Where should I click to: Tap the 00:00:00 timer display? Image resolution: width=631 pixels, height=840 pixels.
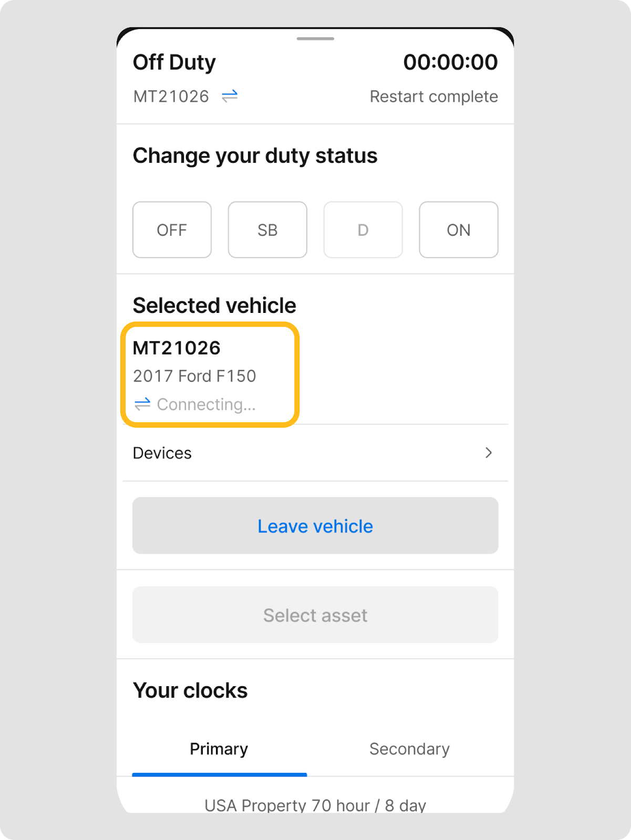pos(450,62)
